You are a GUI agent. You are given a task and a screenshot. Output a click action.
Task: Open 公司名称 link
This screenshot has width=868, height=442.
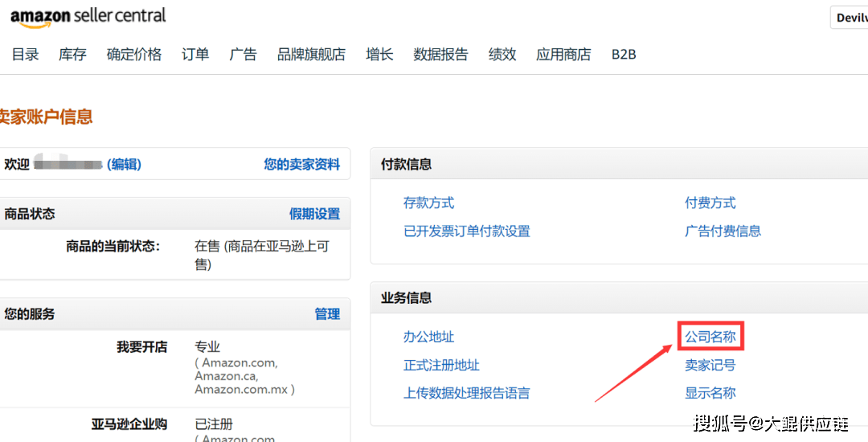pos(710,337)
